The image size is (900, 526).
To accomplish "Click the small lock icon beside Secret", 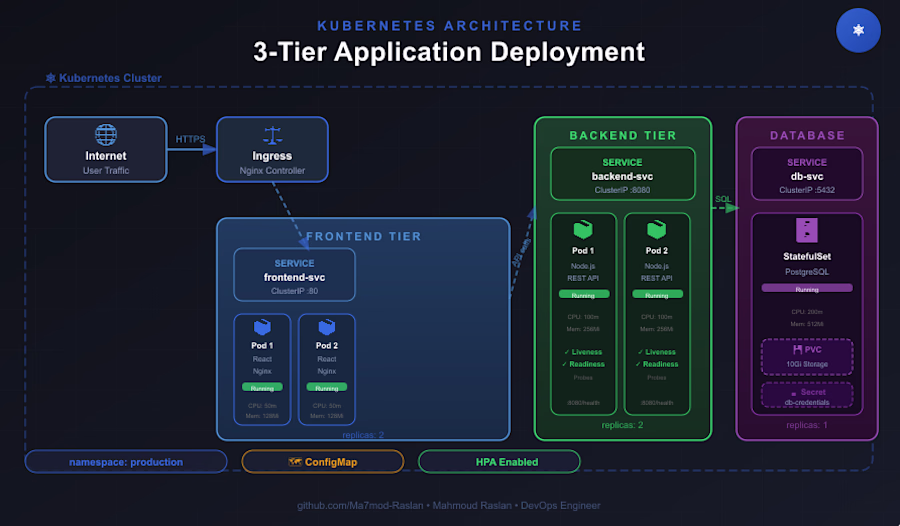I will 794,393.
